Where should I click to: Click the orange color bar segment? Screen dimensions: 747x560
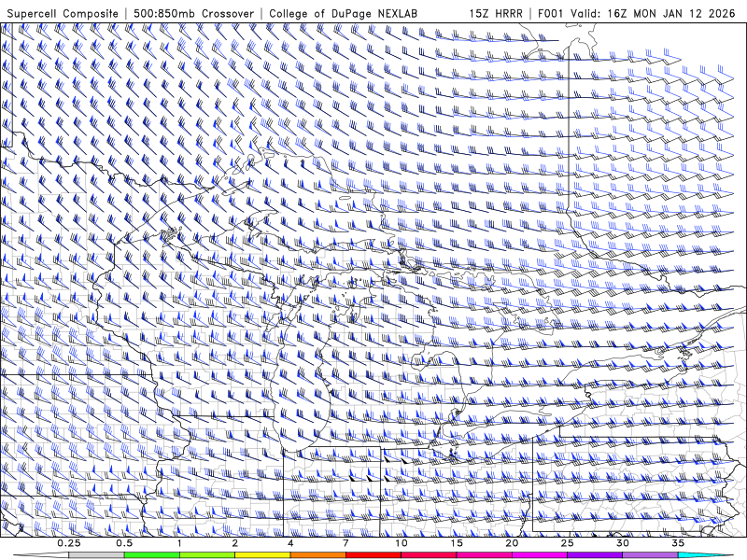pos(318,555)
